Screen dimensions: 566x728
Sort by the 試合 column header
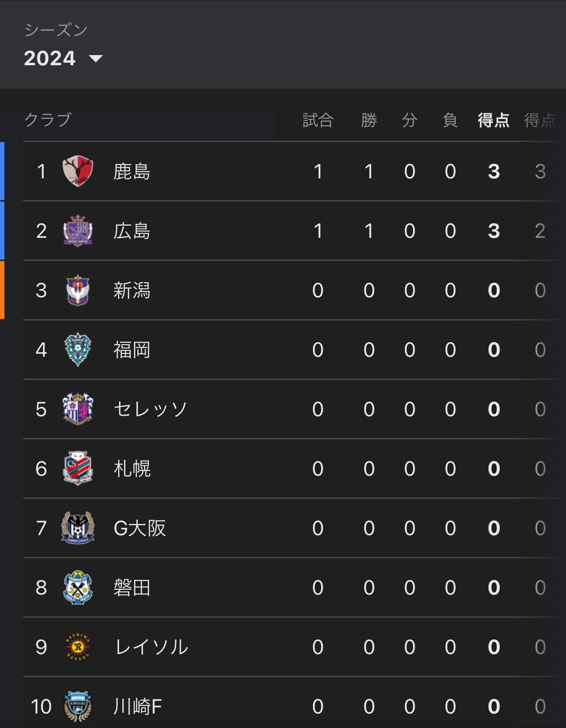click(x=318, y=120)
